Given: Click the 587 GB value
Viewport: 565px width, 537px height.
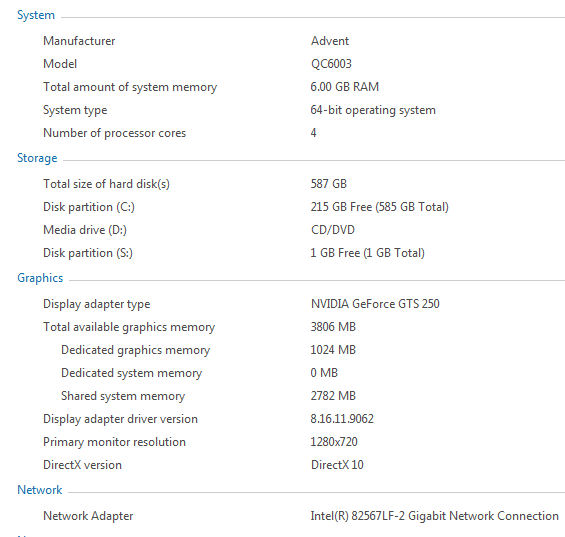Looking at the screenshot, I should pyautogui.click(x=329, y=184).
